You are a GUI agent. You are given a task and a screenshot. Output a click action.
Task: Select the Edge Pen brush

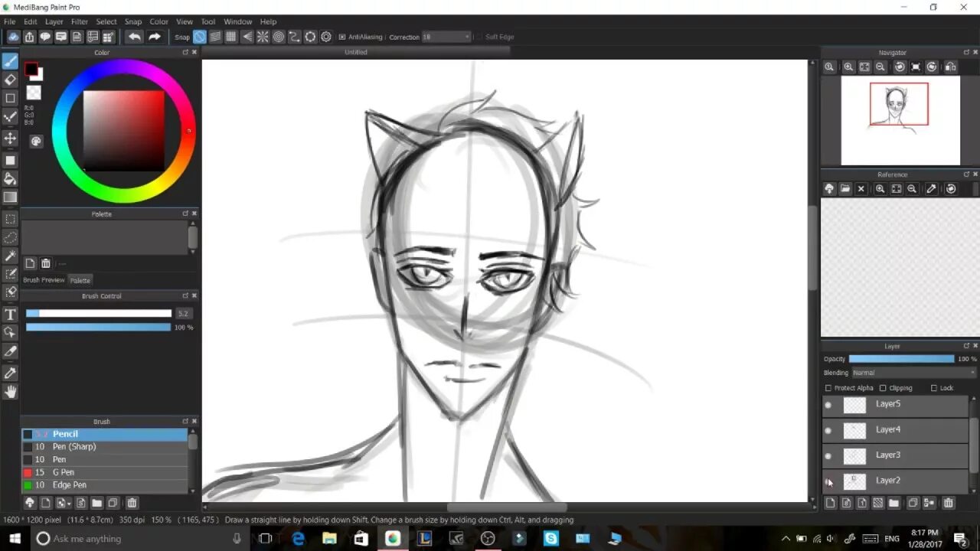[104, 485]
